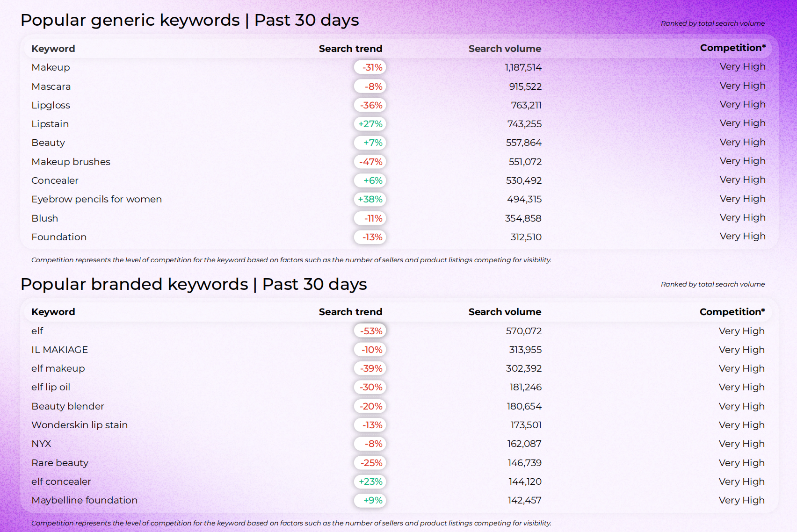Click the -47% badge for Makeup brushes
This screenshot has width=797, height=532.
click(370, 162)
